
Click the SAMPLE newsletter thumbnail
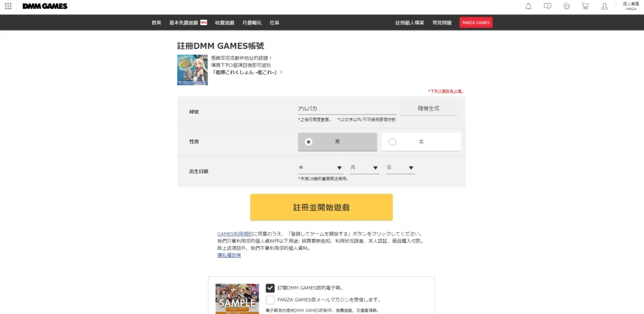[237, 299]
